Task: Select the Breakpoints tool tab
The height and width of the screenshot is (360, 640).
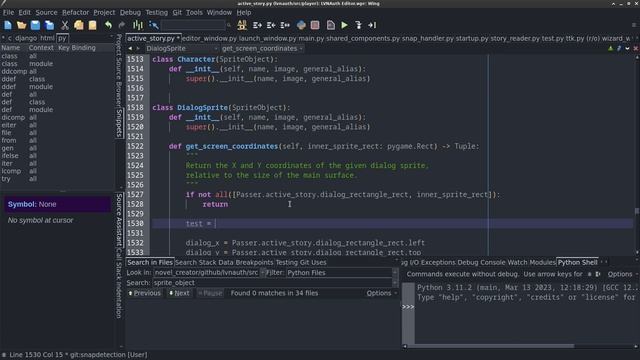Action: (254, 262)
